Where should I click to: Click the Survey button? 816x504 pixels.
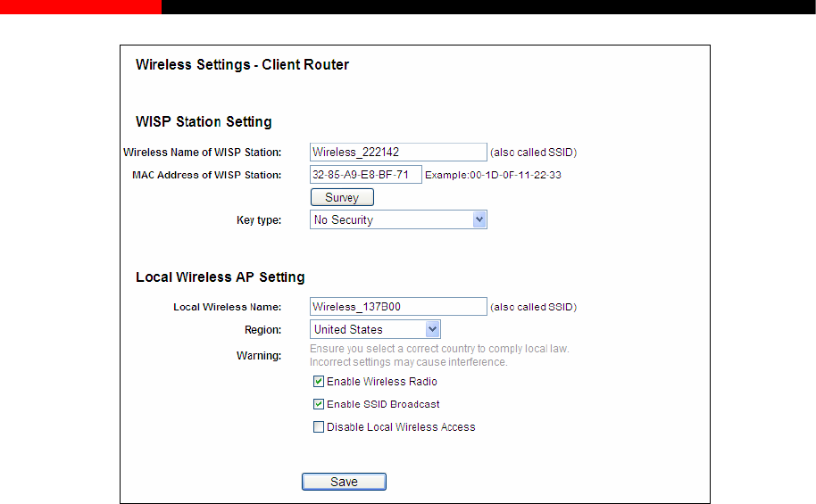tap(342, 198)
